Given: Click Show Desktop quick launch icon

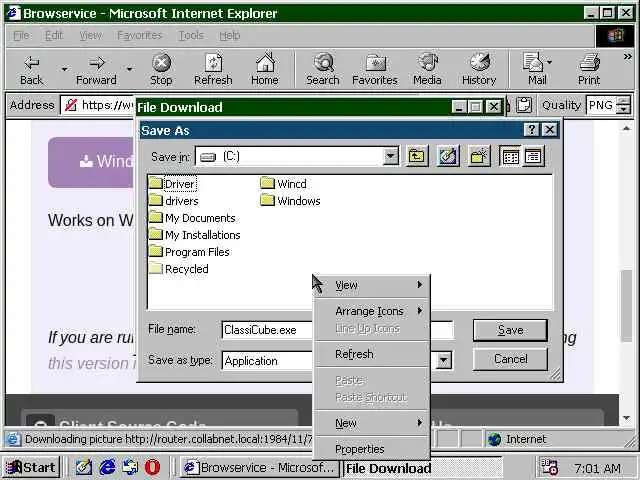Looking at the screenshot, I should [84, 467].
